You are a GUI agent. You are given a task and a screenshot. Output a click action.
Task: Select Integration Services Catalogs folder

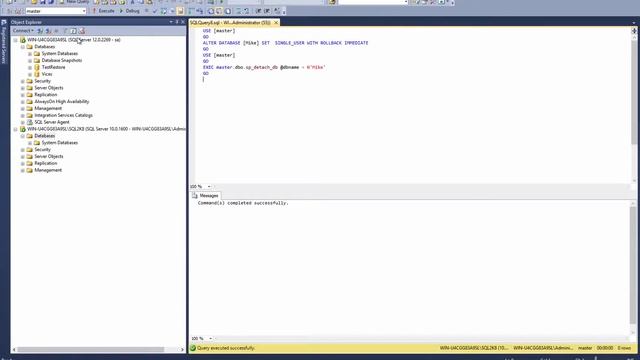[63, 116]
